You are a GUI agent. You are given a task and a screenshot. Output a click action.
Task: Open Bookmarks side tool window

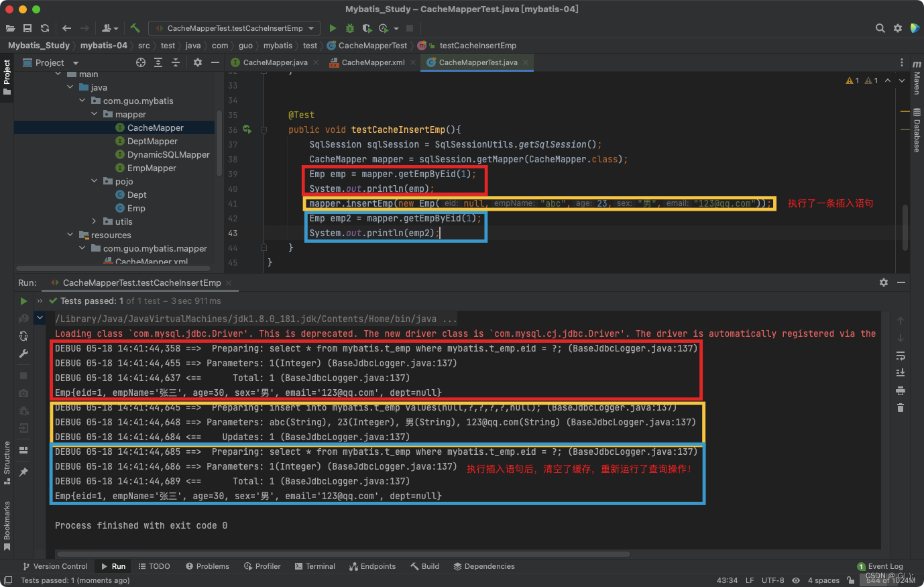click(7, 527)
